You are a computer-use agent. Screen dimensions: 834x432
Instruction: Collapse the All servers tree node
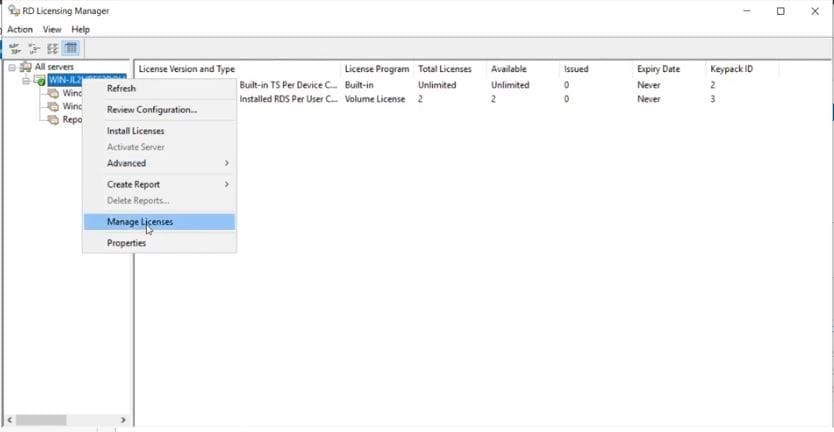tap(12, 67)
